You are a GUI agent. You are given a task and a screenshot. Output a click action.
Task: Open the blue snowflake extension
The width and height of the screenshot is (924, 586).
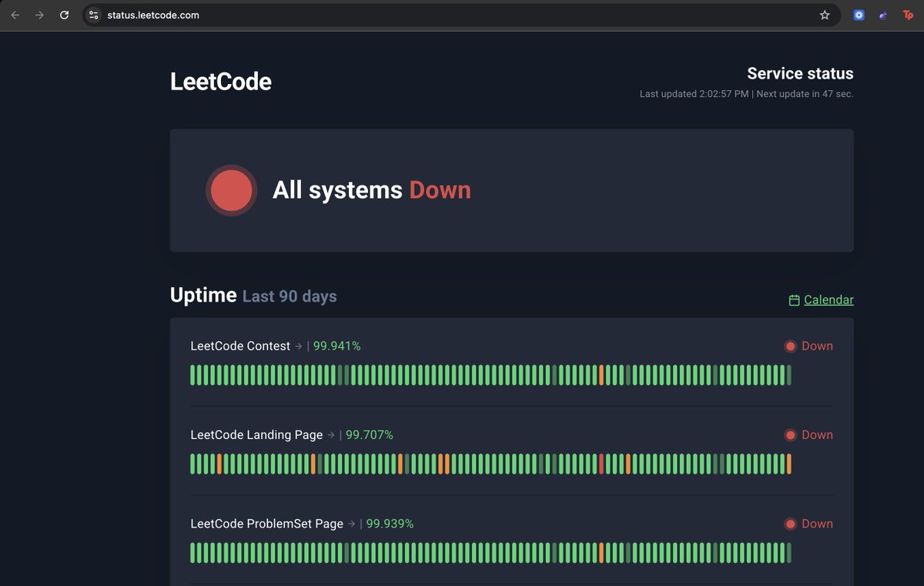tap(858, 15)
